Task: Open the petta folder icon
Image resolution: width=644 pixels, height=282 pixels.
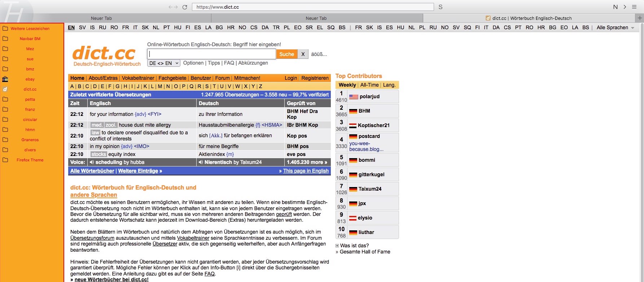Action: point(5,99)
